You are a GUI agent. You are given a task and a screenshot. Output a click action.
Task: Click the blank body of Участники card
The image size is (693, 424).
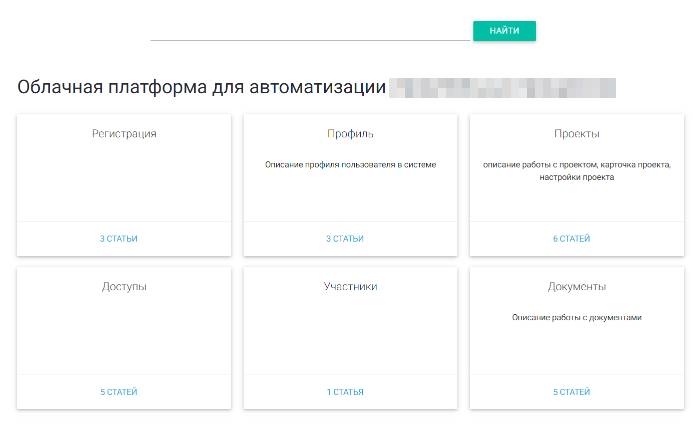coord(350,335)
